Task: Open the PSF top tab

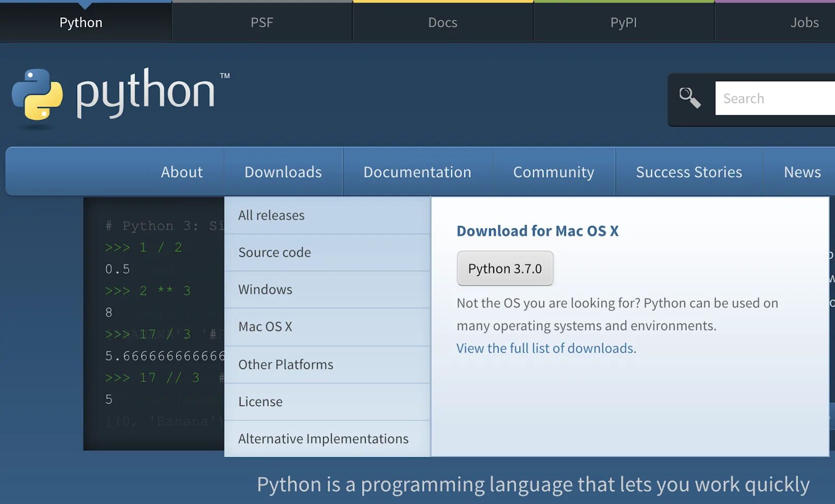Action: (x=262, y=22)
